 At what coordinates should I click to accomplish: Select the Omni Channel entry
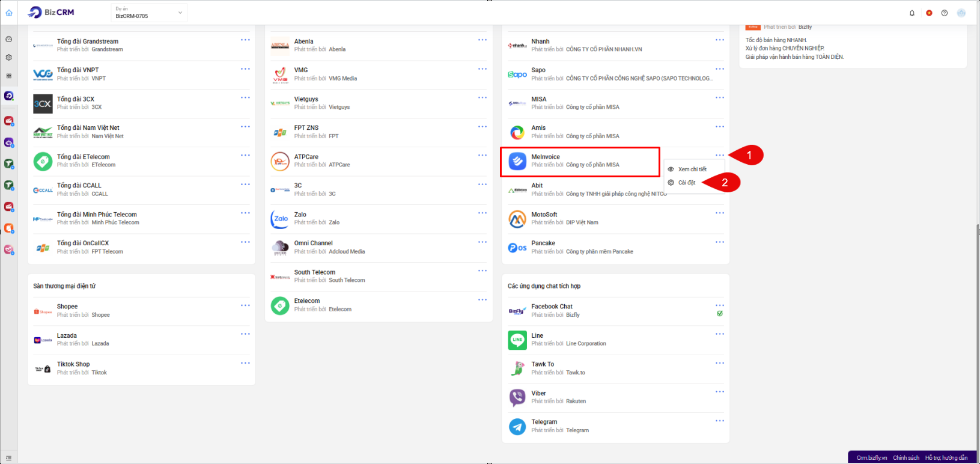coord(379,248)
